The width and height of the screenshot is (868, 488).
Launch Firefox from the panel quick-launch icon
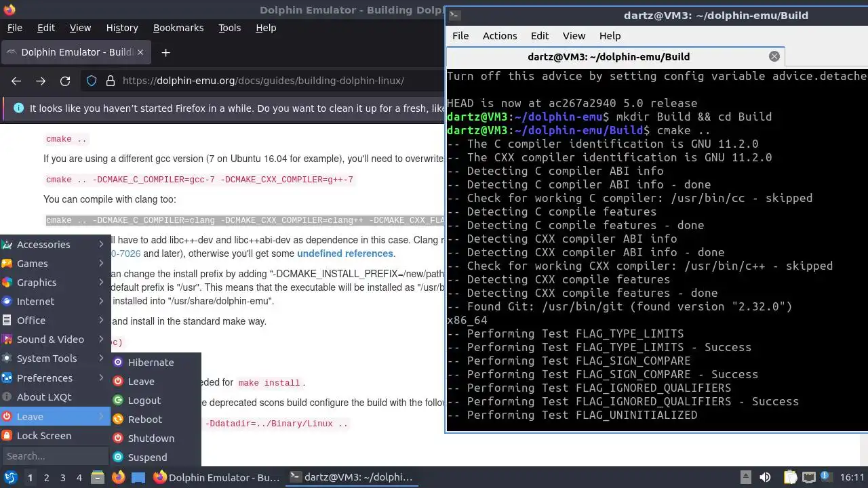tap(118, 477)
